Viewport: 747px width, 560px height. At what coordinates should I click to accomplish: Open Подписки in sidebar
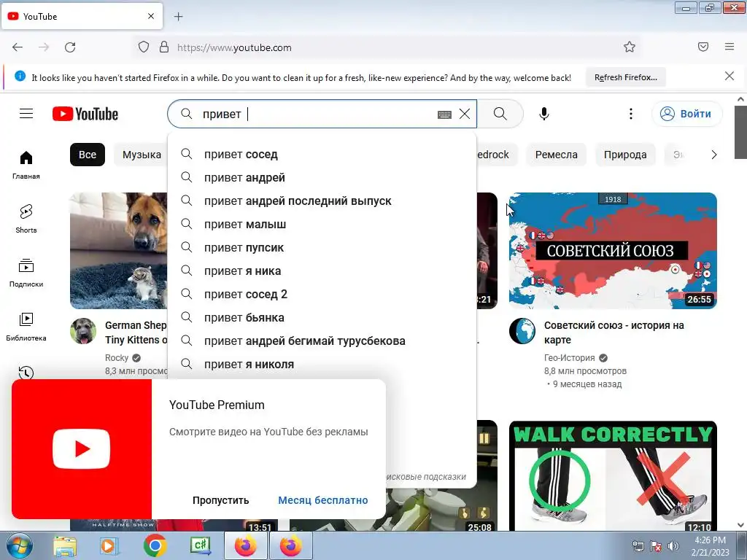(26, 273)
